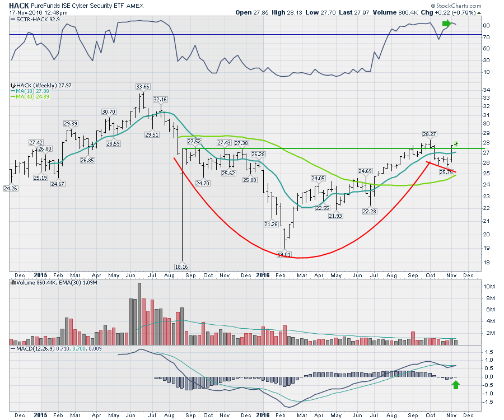504x420 pixels.
Task: Click the 30.70 price label
Action: [x=108, y=112]
